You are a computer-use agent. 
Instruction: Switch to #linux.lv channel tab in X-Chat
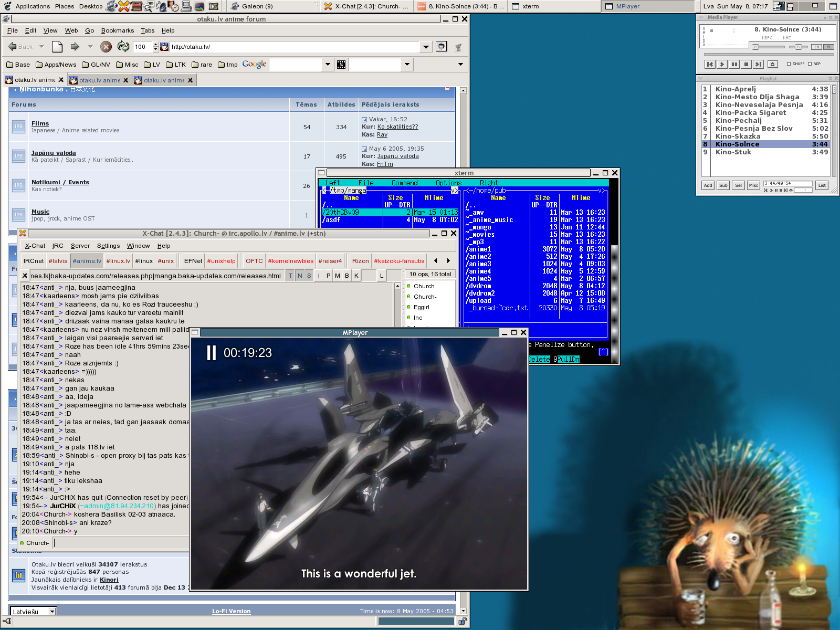click(118, 261)
